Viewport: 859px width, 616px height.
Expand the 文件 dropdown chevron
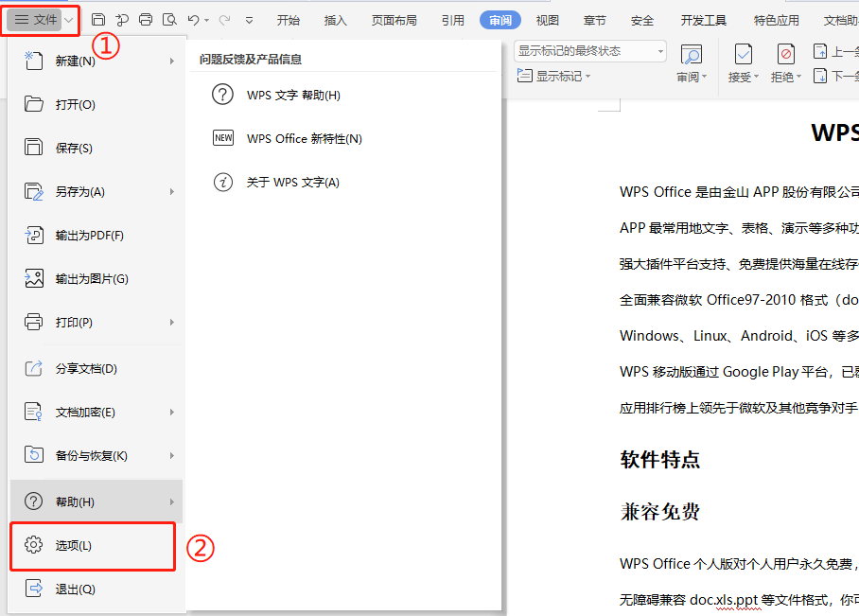point(69,20)
